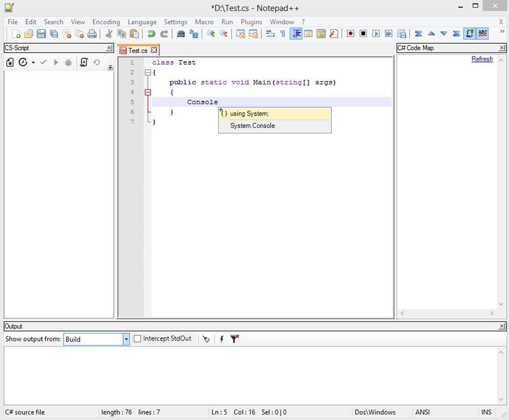Open the Edit menu
Viewport: 509px width, 420px height.
point(31,22)
